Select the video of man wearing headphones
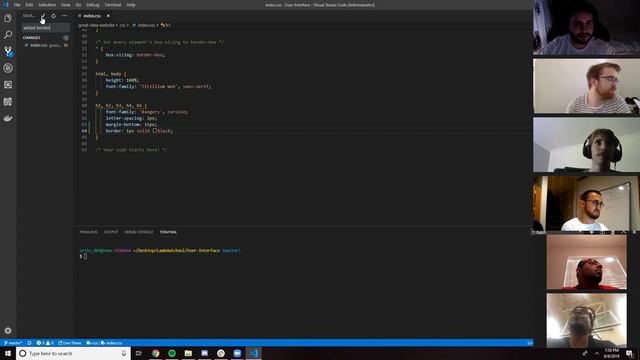 tap(587, 145)
